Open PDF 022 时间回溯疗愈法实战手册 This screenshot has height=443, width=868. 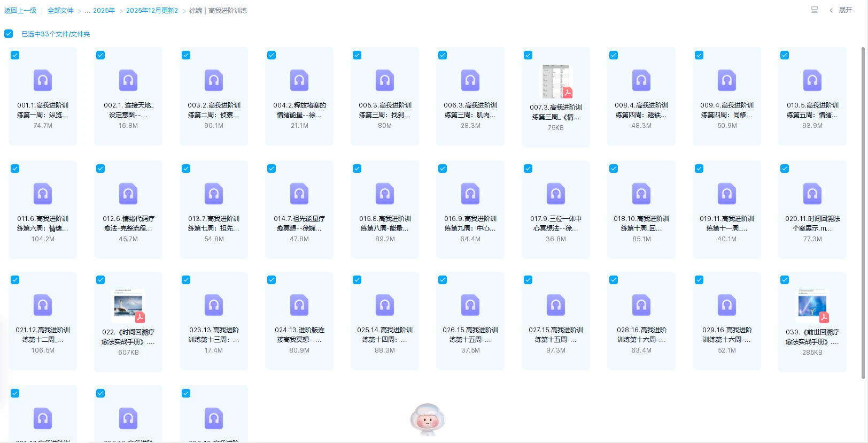pos(129,306)
